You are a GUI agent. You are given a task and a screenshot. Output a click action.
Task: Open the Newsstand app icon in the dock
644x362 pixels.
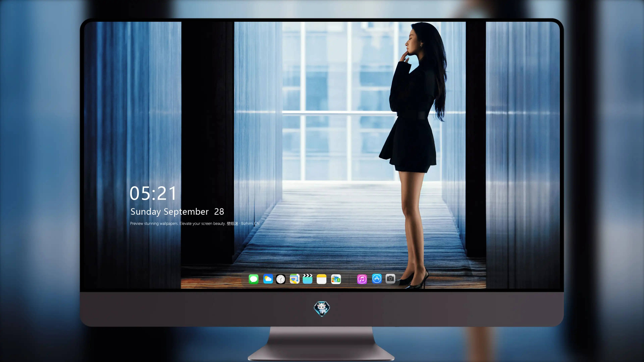(336, 279)
